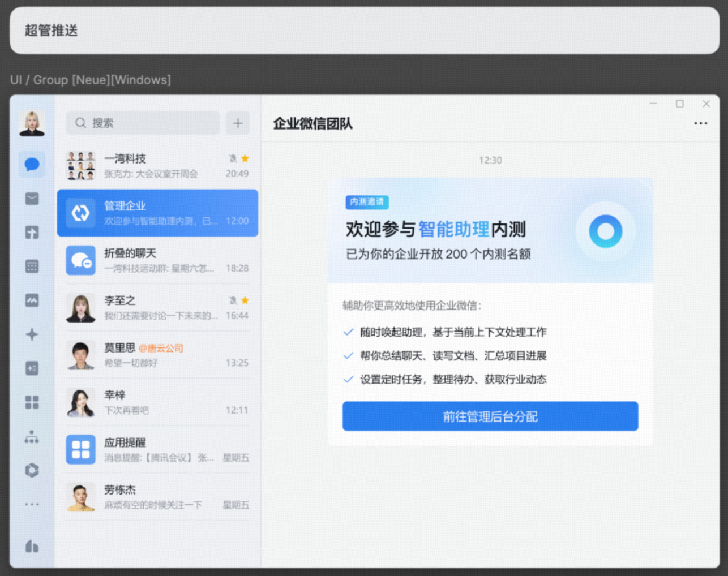Click the 前往管理后台分配 button
The height and width of the screenshot is (576, 728).
tap(490, 416)
